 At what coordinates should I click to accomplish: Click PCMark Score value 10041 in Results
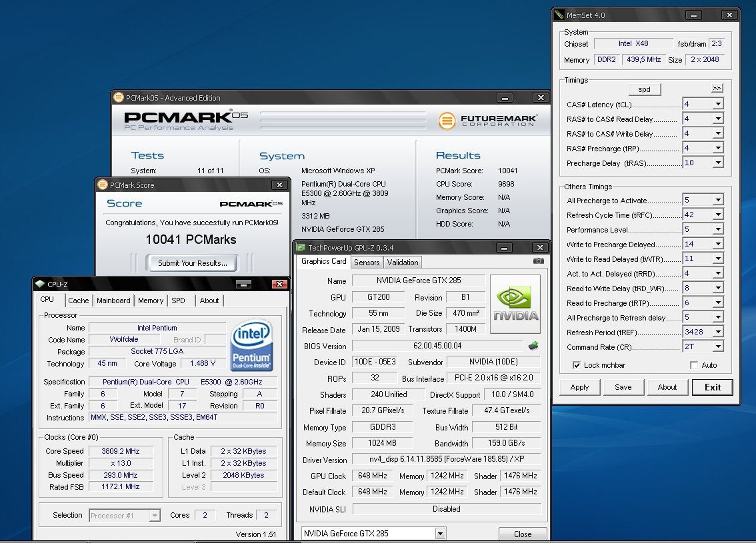pos(508,171)
